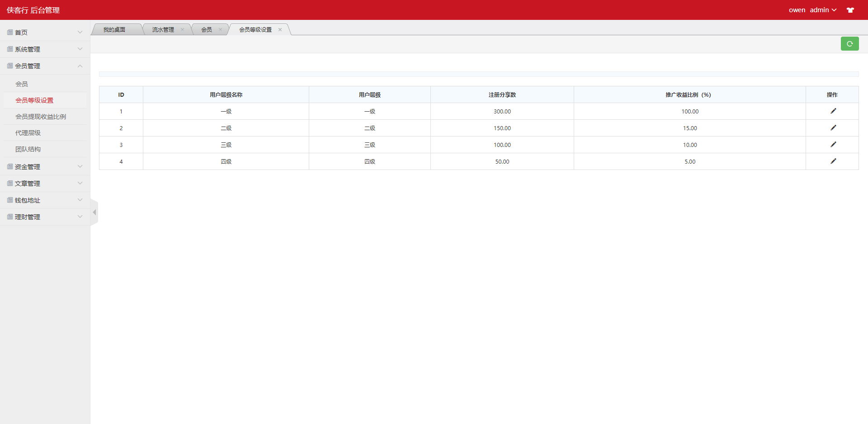Open the admin user dropdown
This screenshot has height=424, width=868.
tap(823, 10)
